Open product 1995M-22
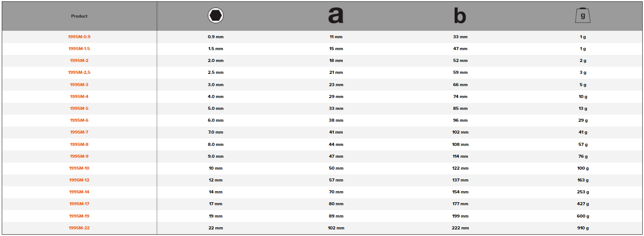This screenshot has height=236, width=644. (80, 228)
